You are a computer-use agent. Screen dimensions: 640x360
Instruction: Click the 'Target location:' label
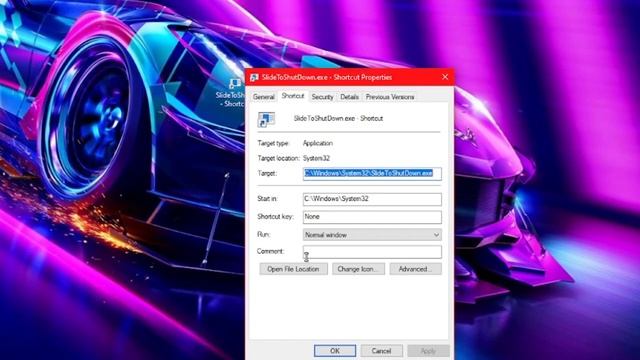click(278, 158)
